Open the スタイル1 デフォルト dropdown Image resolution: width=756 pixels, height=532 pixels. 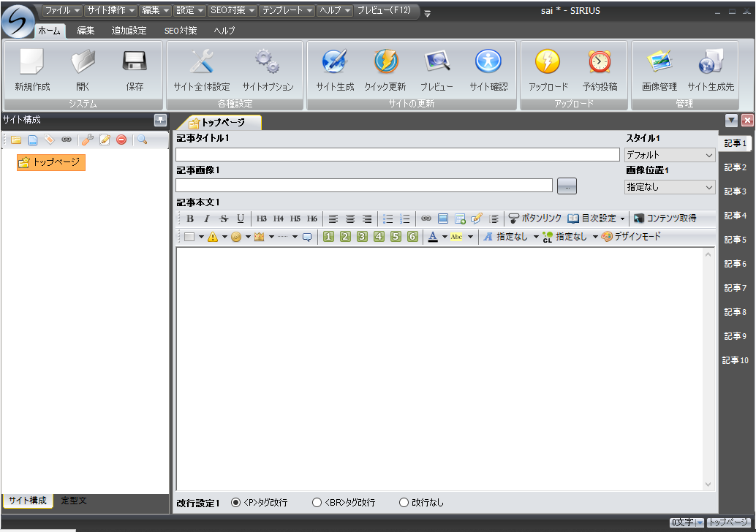click(x=670, y=155)
